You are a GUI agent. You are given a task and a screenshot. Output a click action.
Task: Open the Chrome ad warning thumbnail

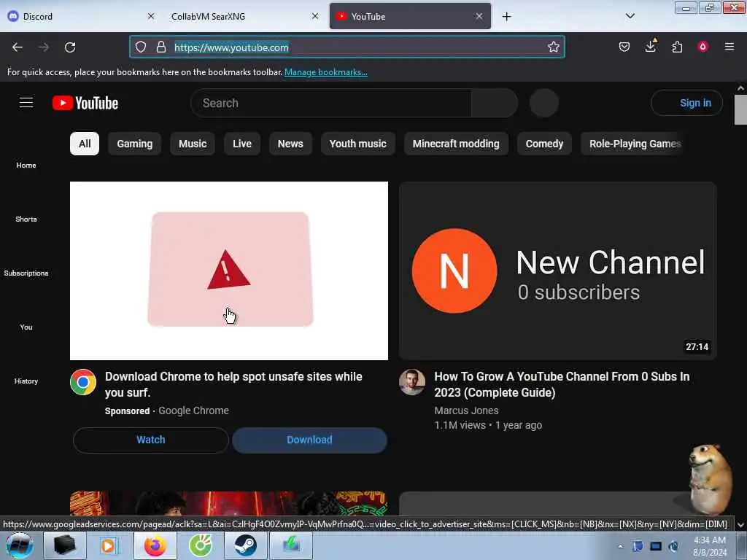[x=229, y=271]
